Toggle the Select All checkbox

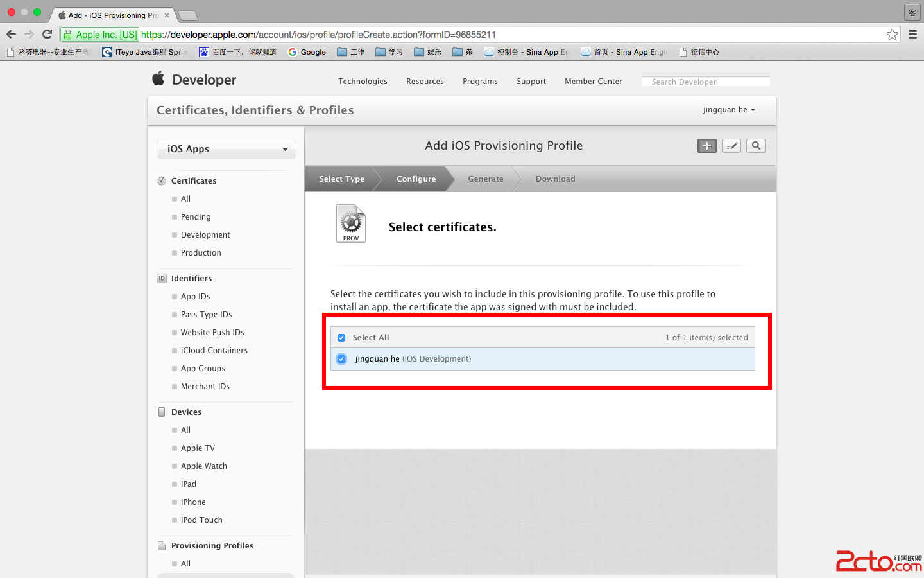point(341,338)
